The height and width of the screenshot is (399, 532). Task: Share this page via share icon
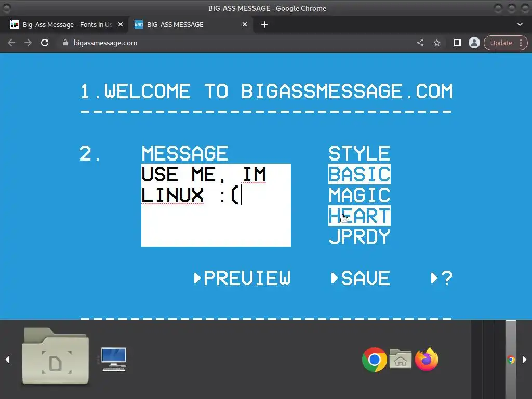coord(420,43)
